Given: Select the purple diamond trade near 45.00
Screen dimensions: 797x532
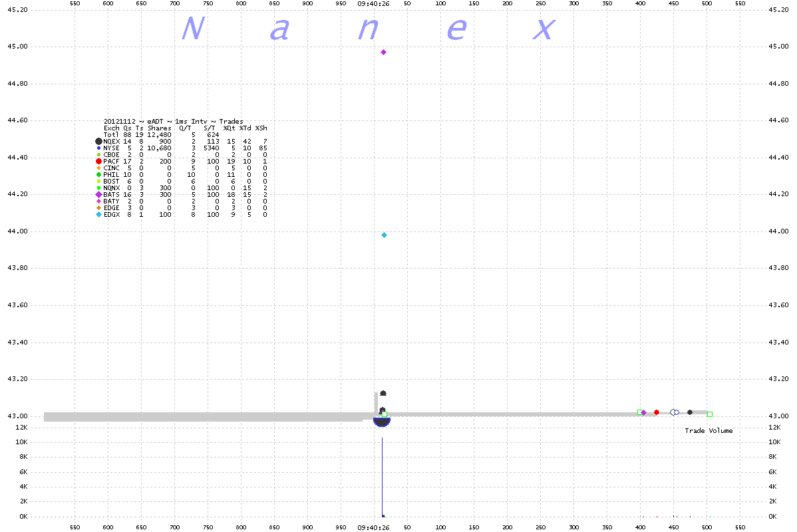Looking at the screenshot, I should (384, 53).
